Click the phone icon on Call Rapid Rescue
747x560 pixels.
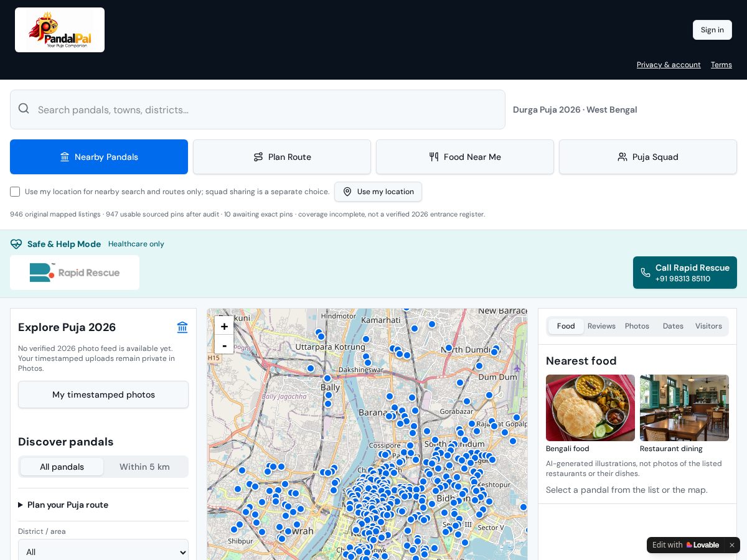(x=646, y=273)
